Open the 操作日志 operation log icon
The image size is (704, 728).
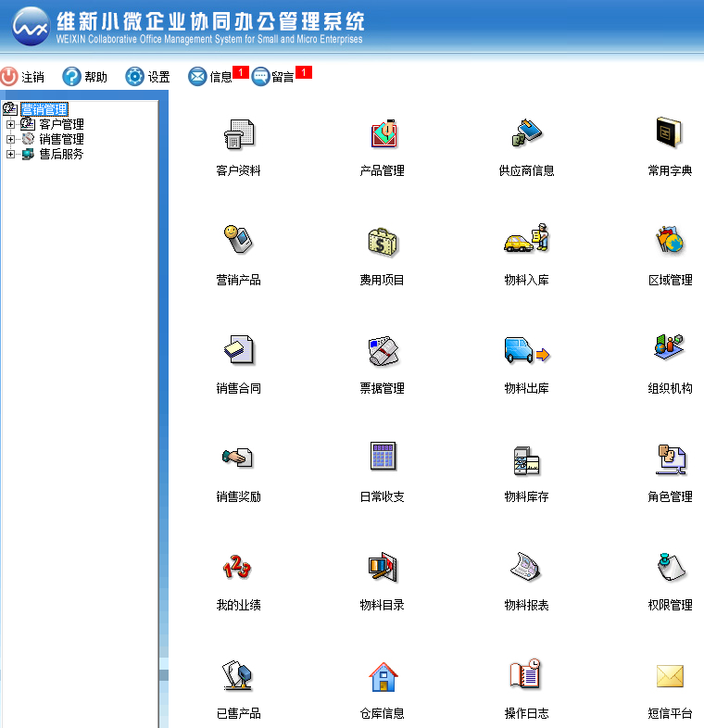point(526,677)
